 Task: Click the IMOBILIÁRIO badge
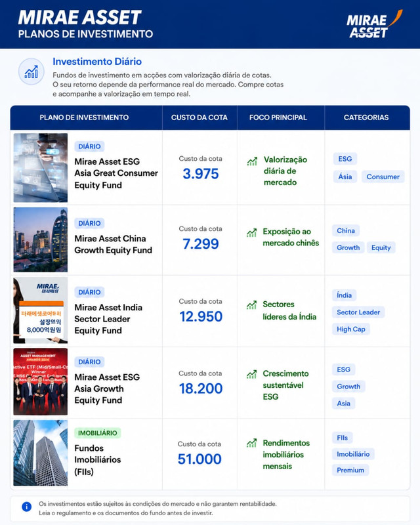coord(98,433)
